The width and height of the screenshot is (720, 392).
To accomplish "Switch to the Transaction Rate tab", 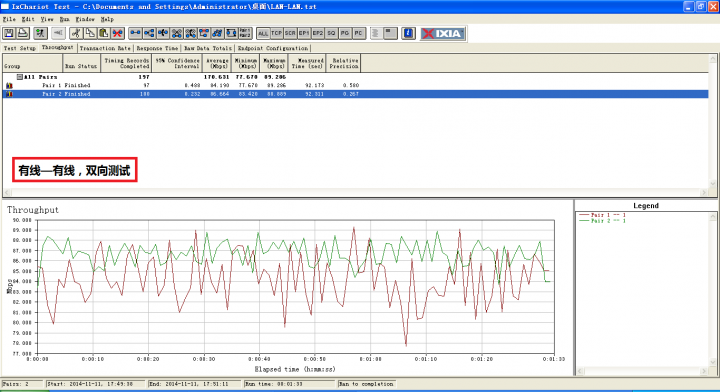I will pyautogui.click(x=105, y=48).
